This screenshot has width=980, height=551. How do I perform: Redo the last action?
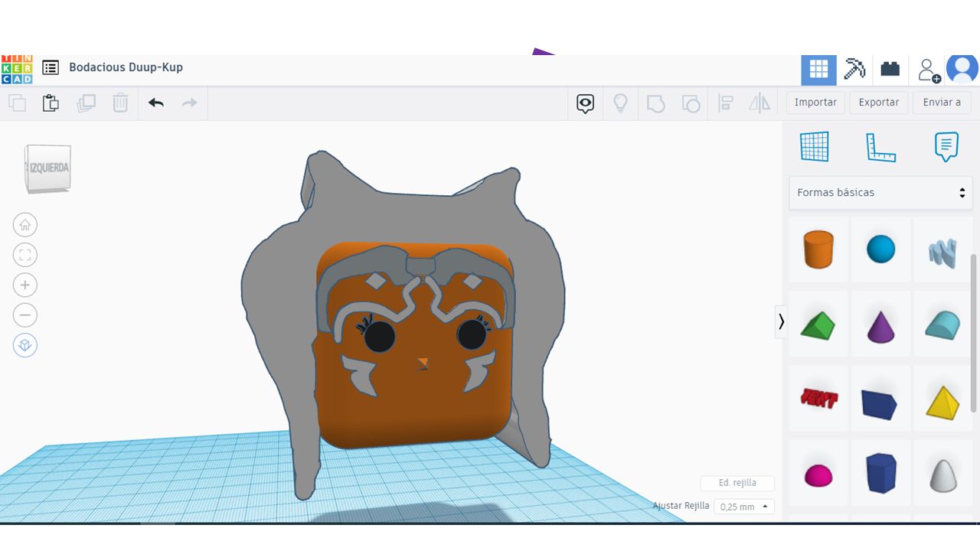pyautogui.click(x=190, y=103)
